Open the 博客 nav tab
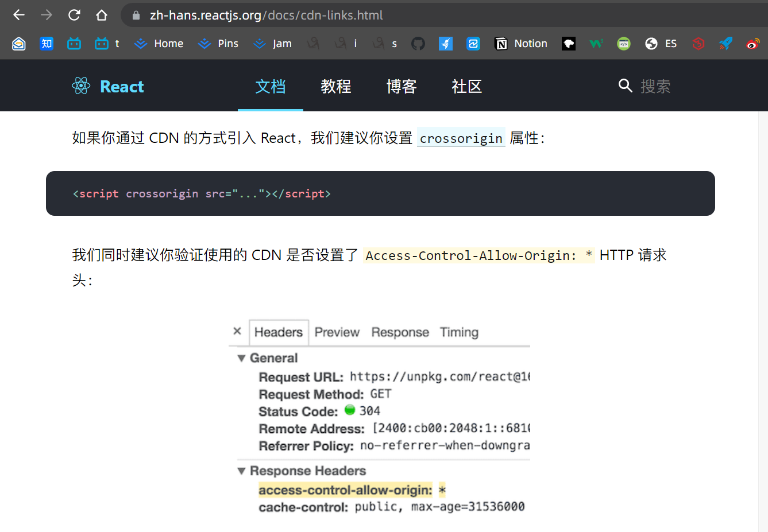This screenshot has width=768, height=532. click(402, 86)
